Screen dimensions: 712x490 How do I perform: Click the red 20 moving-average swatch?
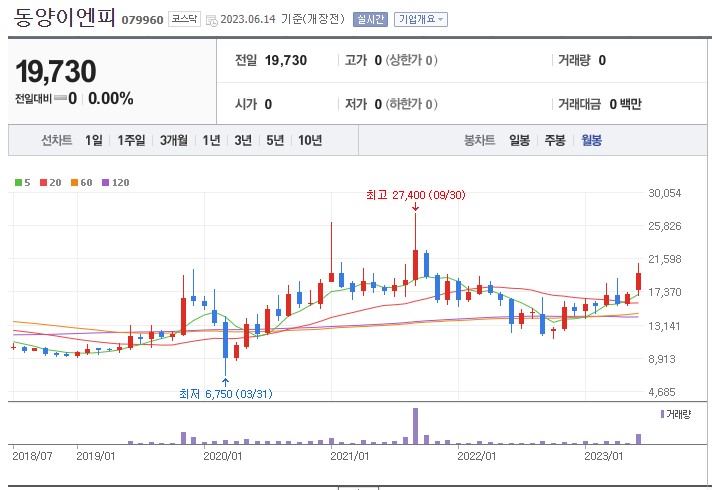point(44,183)
